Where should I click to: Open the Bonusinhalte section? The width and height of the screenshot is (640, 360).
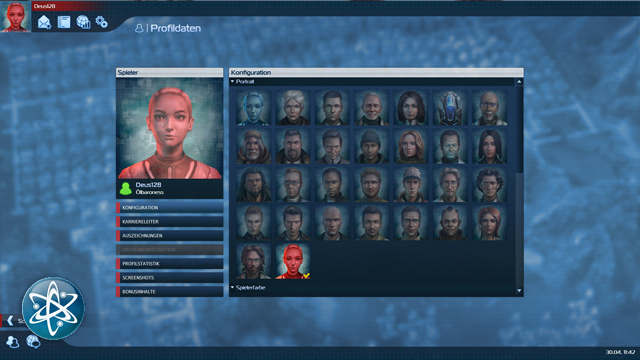click(169, 291)
